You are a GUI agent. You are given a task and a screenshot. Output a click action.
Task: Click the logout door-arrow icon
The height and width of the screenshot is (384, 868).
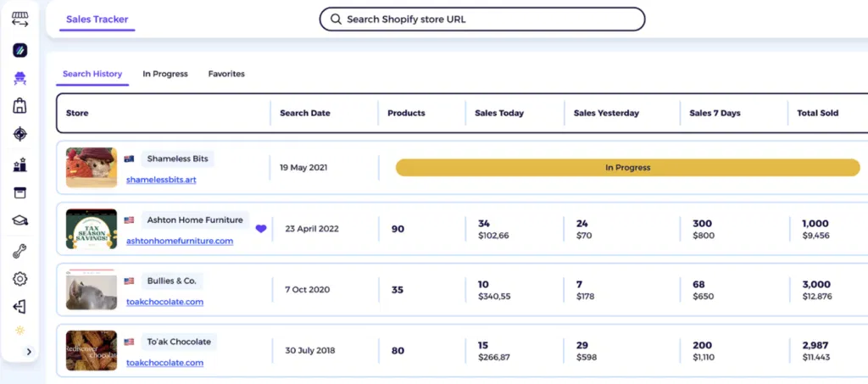[x=20, y=307]
